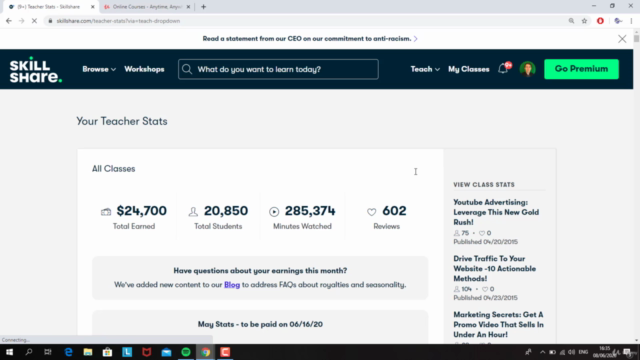Image resolution: width=640 pixels, height=360 pixels.
Task: Read the CEO anti-racism statement
Action: tap(310, 39)
